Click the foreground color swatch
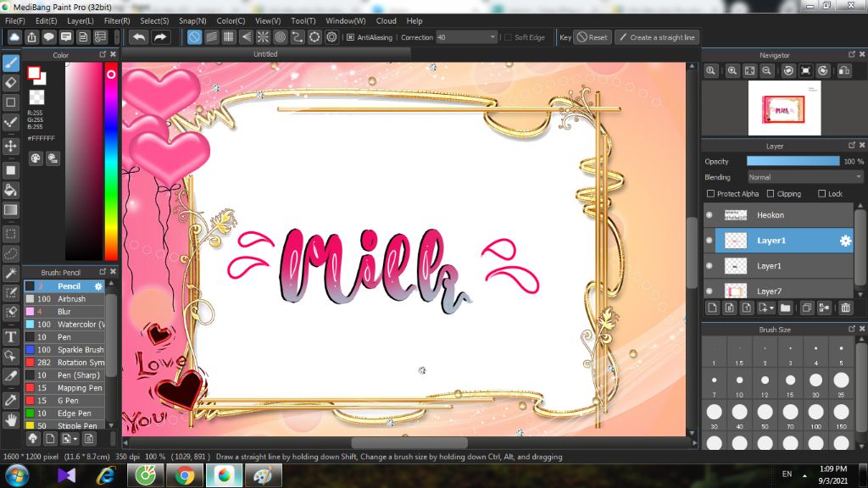Screen dimensions: 868x488 34,73
